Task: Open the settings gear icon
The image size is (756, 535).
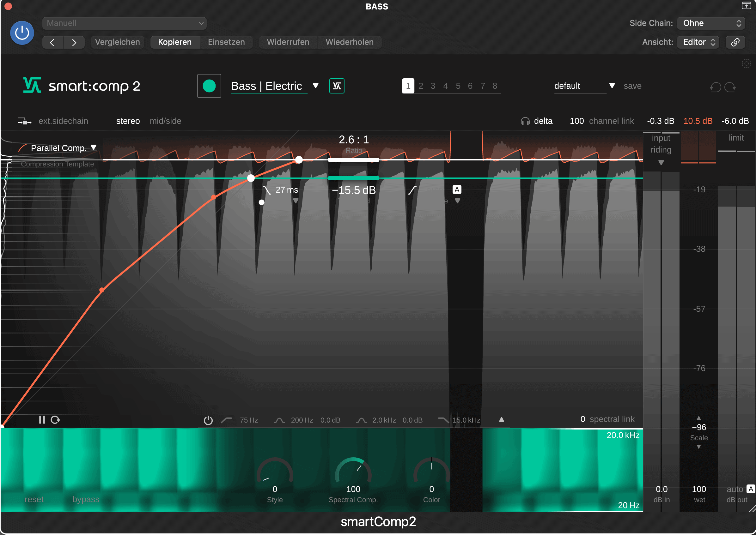Action: [747, 63]
